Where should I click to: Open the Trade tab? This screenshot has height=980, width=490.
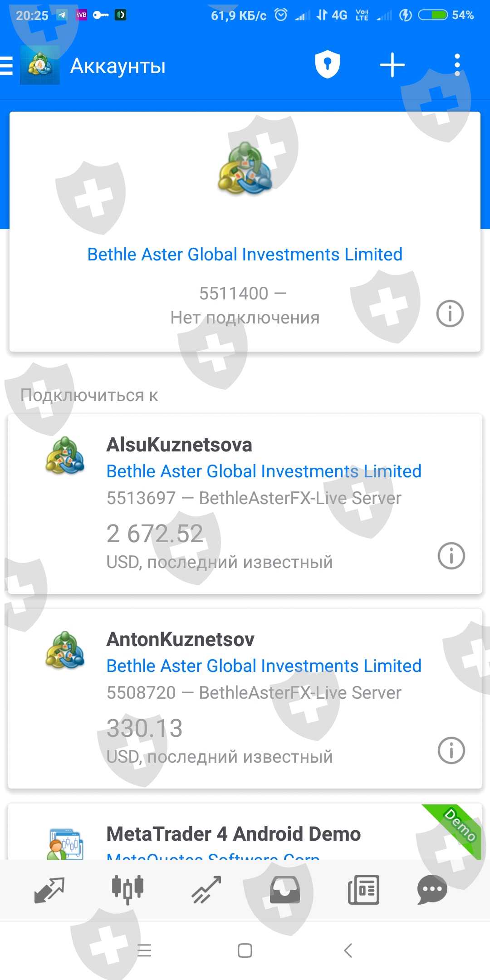[x=206, y=889]
